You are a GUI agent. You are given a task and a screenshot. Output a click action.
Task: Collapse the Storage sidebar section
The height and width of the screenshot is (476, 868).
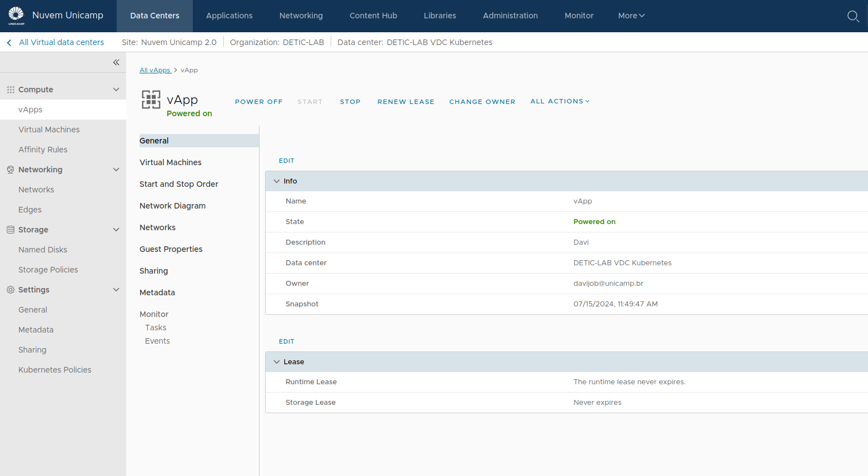[x=116, y=230]
